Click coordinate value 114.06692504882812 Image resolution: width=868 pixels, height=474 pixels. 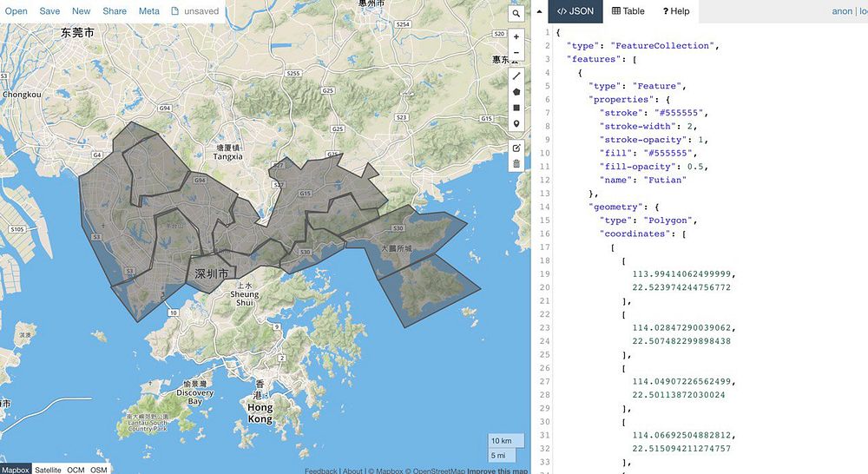(x=684, y=435)
